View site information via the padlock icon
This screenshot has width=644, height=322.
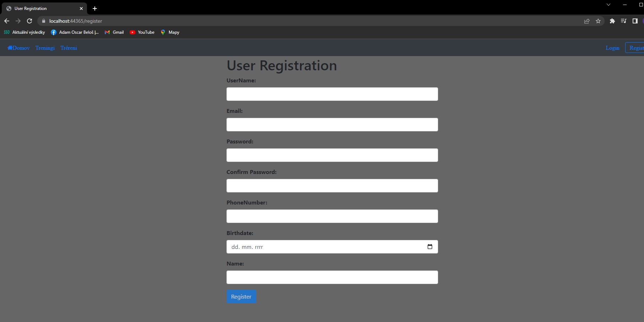coord(43,21)
